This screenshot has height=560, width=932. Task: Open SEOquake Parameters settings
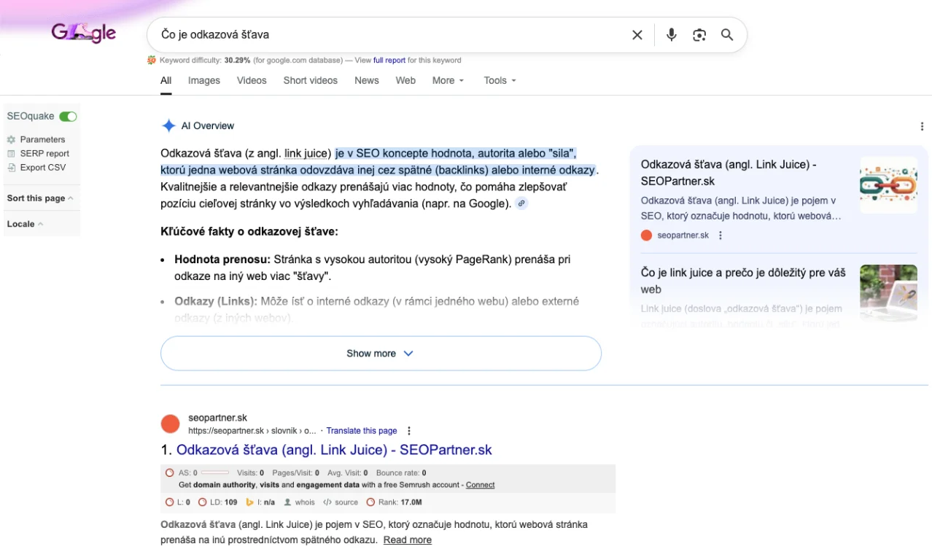42,139
